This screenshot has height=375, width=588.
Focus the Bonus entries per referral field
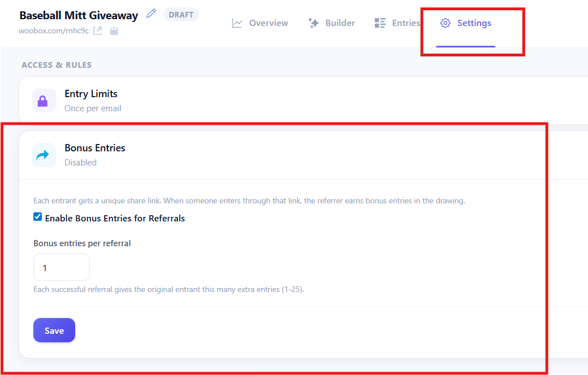tap(62, 267)
